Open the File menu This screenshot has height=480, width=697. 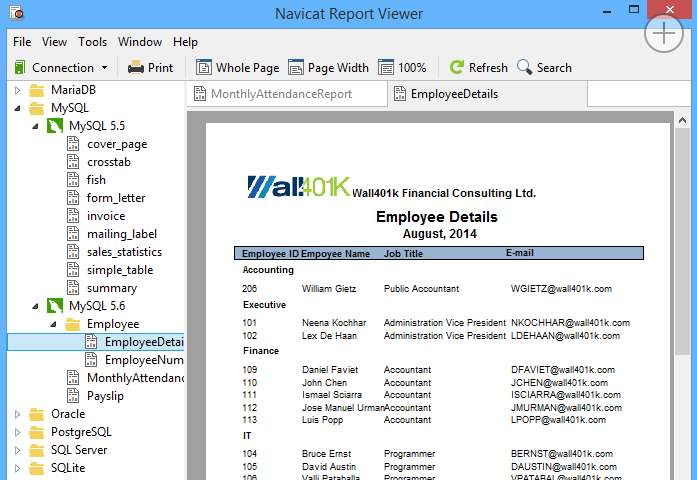(22, 42)
